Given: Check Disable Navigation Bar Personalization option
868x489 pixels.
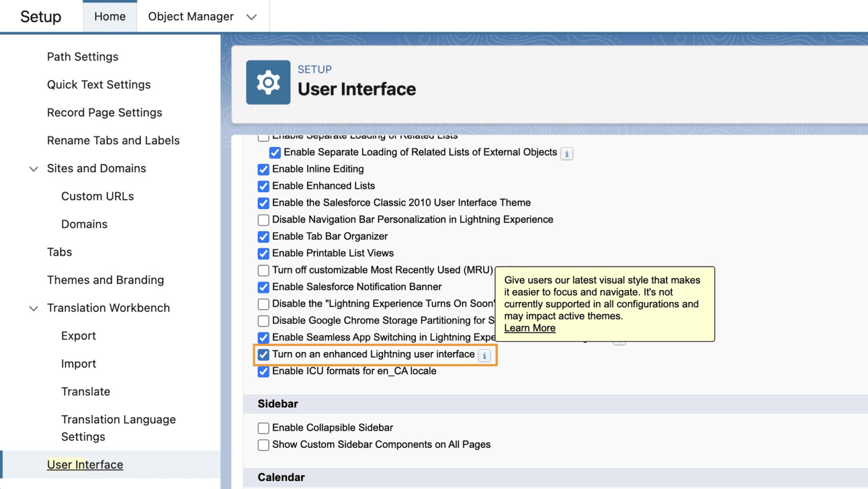Looking at the screenshot, I should click(263, 220).
